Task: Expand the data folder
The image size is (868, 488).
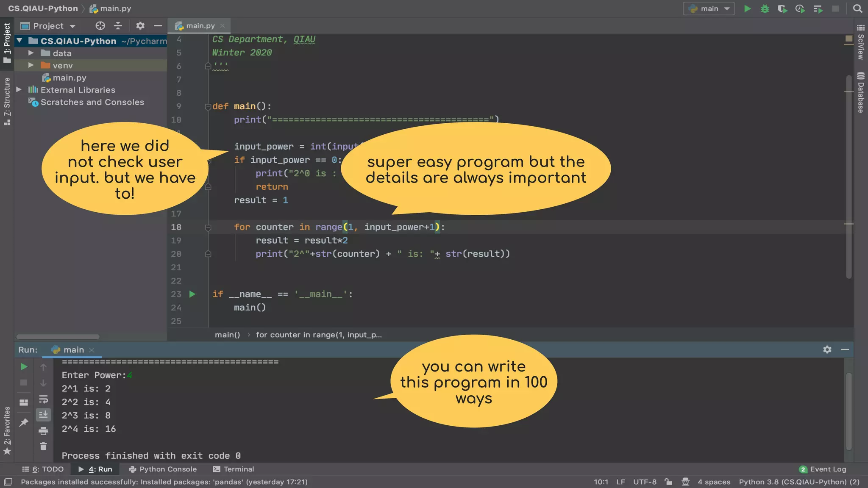Action: [x=31, y=53]
